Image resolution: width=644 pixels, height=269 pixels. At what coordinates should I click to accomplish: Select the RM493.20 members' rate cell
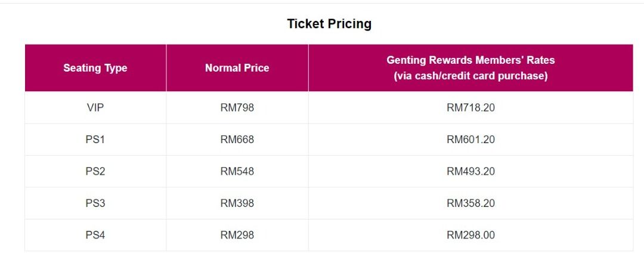click(x=470, y=172)
